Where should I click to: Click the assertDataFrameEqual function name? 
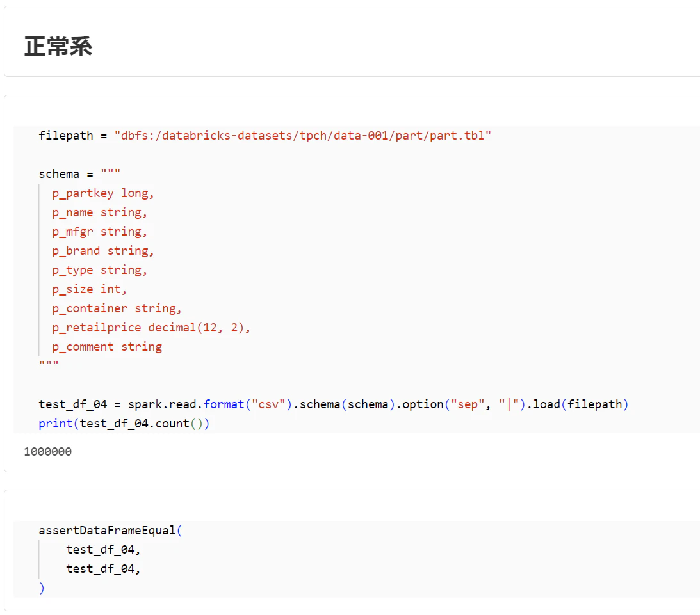107,531
